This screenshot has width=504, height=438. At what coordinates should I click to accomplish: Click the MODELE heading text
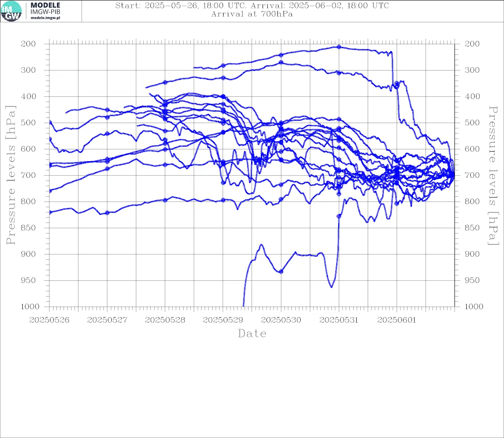pos(45,5)
